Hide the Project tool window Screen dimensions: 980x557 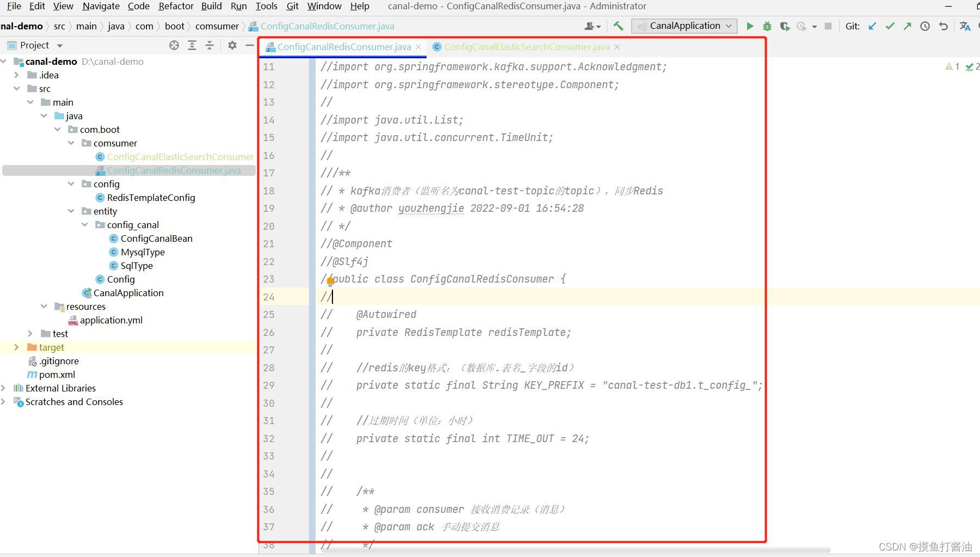tap(249, 45)
